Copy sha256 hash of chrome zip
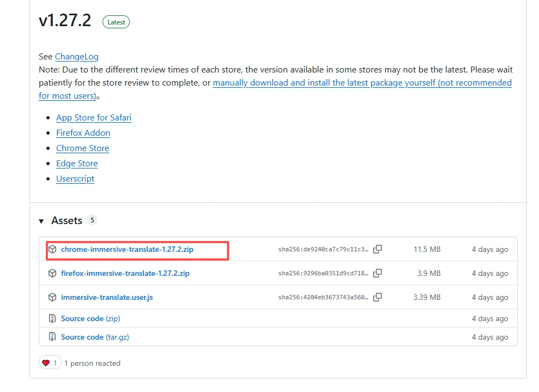Viewport: 539px width, 392px height. pos(378,249)
